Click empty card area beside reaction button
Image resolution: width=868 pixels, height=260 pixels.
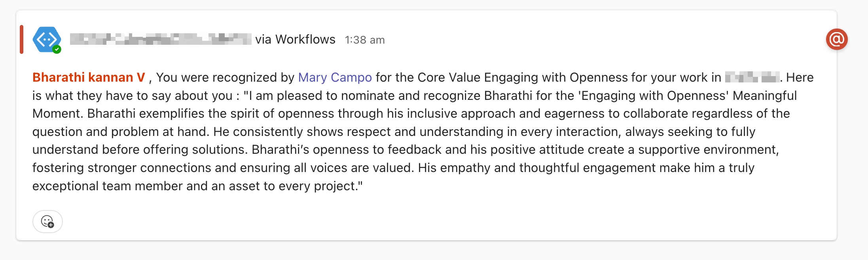pyautogui.click(x=435, y=221)
